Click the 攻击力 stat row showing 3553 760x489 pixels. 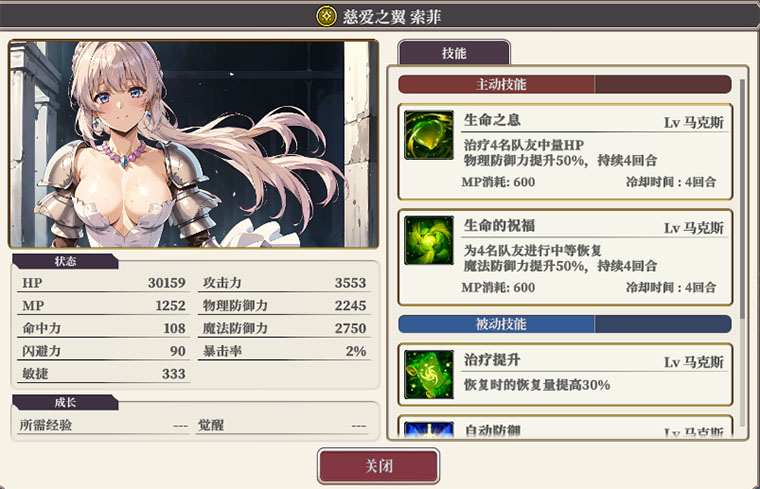click(284, 283)
